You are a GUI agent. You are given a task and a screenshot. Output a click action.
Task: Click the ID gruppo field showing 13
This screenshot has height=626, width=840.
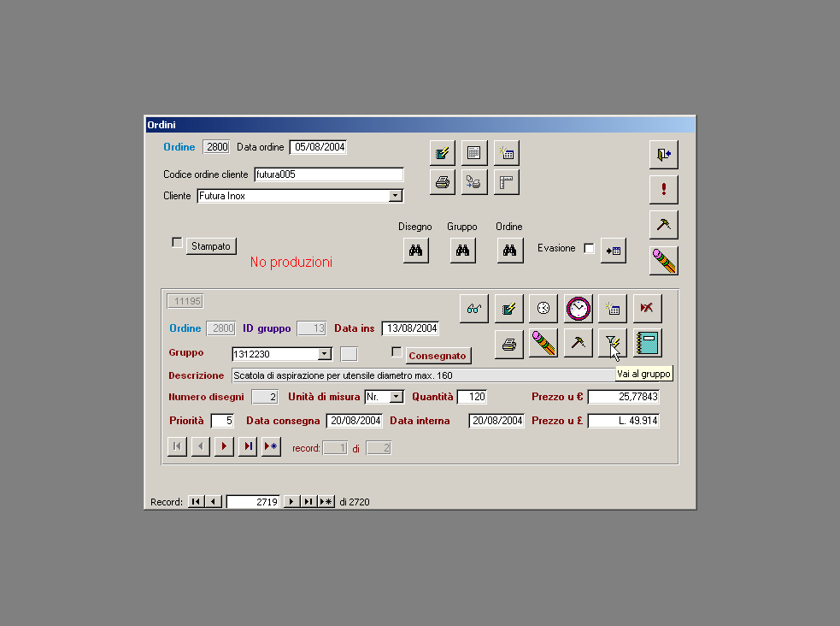[x=312, y=328]
